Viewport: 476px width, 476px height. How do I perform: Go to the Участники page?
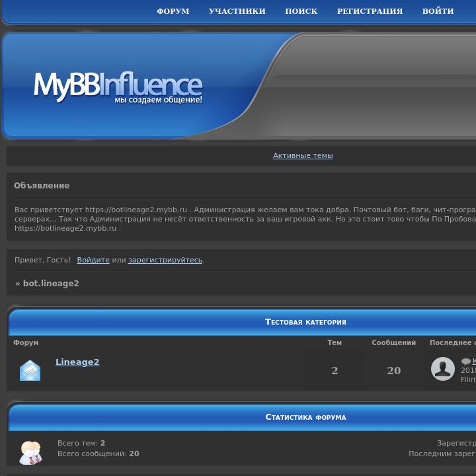(x=237, y=11)
